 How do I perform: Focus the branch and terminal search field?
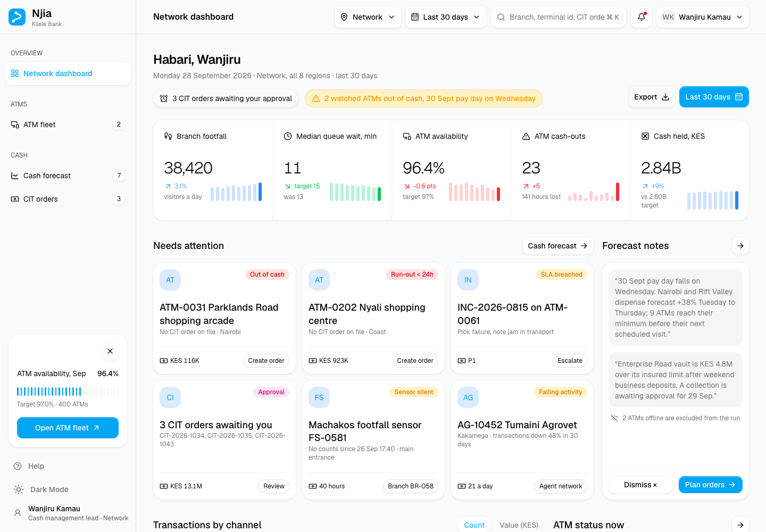(x=558, y=17)
